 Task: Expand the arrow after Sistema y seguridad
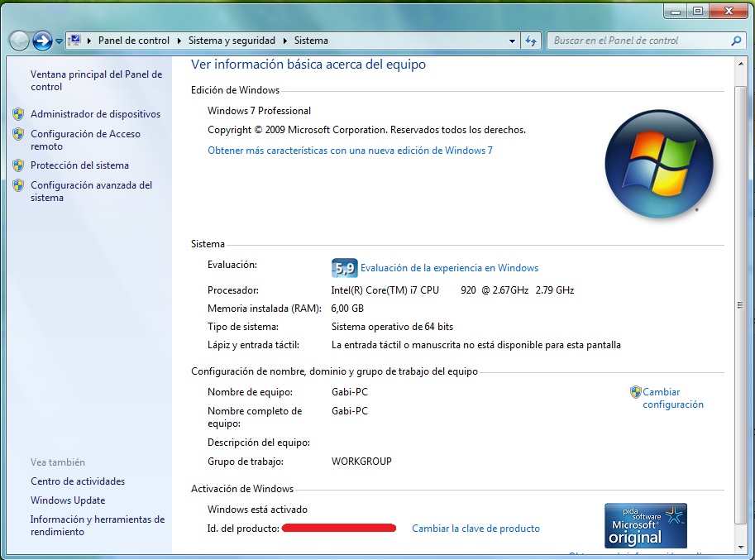coord(285,41)
